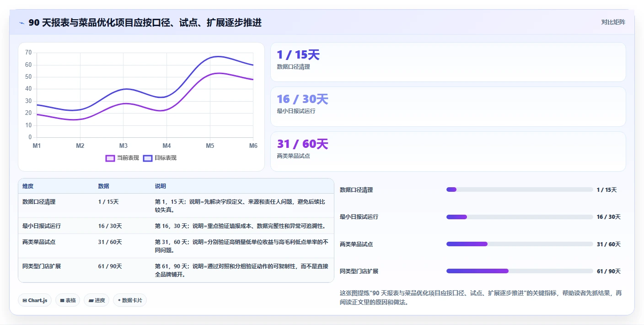The height and width of the screenshot is (325, 644).
Task: Click the M5 x-axis label
Action: 210,146
